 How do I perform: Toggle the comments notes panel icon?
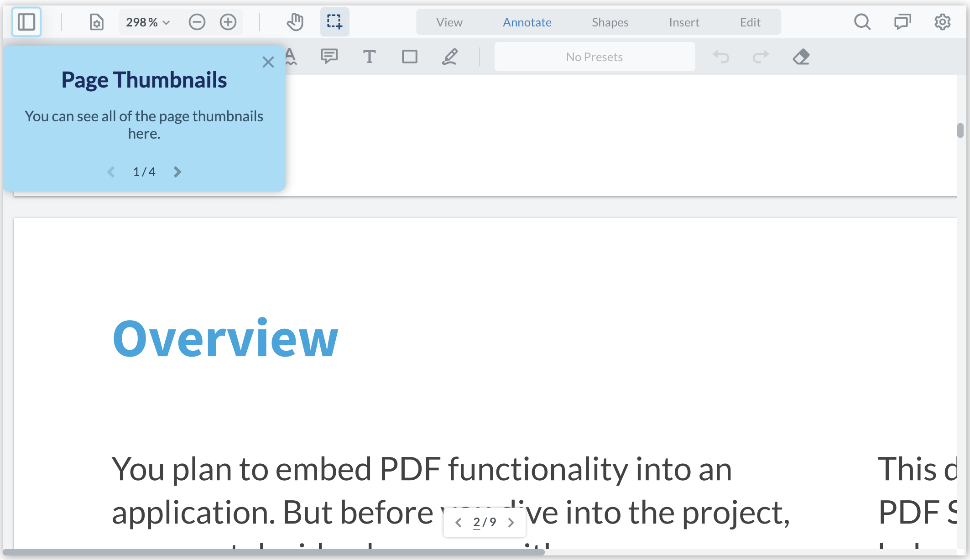point(902,22)
